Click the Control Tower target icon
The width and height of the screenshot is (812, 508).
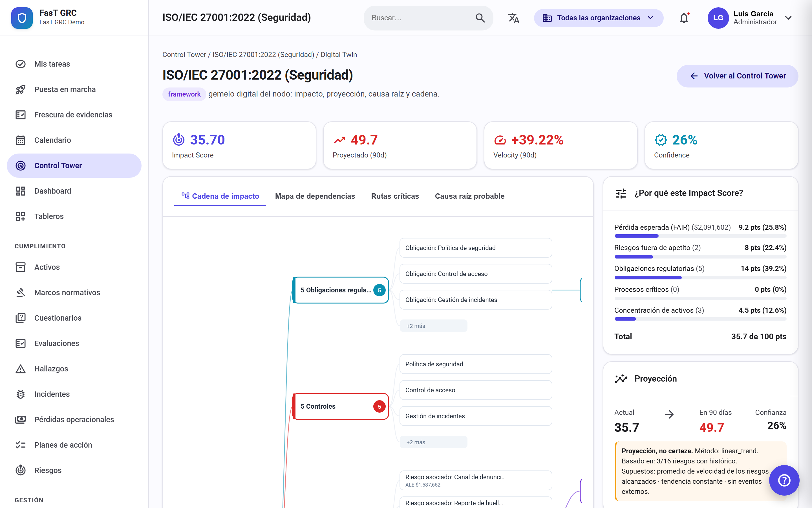point(21,166)
